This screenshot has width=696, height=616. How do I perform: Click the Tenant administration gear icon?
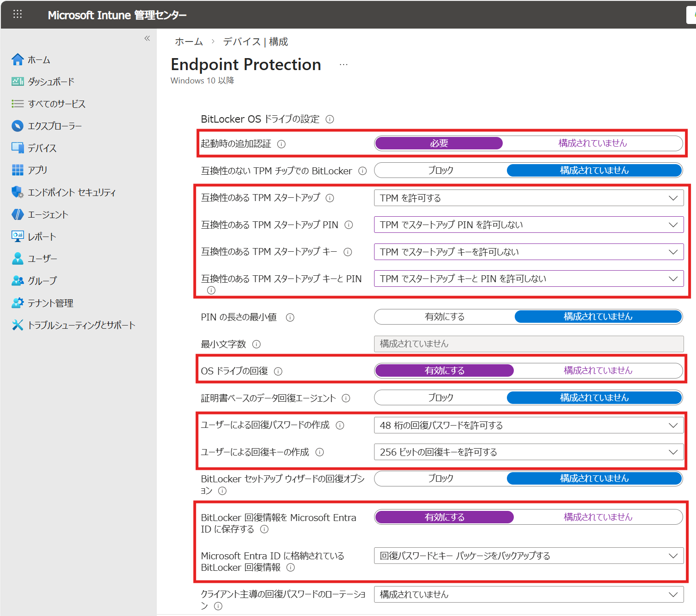point(18,303)
